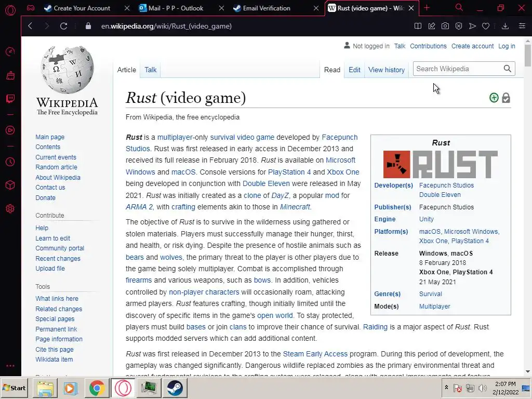Viewport: 532px width, 399px height.
Task: Open GX Control speedometer icon in sidebar
Action: coord(10,51)
